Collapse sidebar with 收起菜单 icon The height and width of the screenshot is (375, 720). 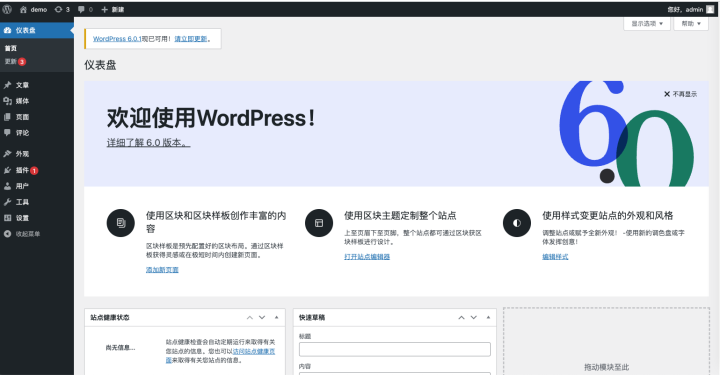[x=7, y=234]
